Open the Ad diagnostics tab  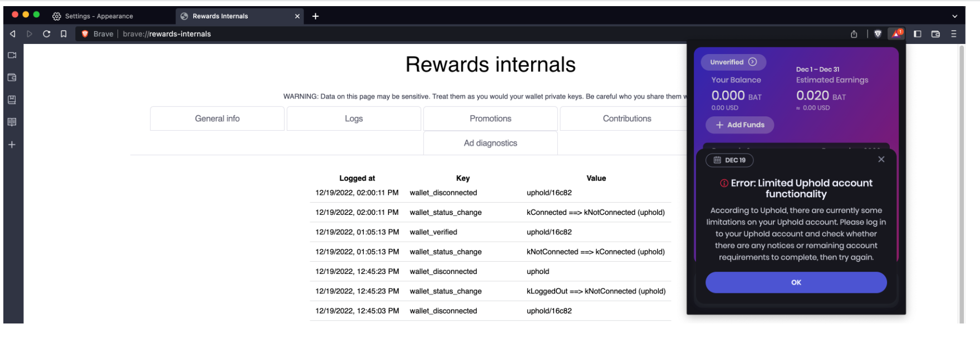coord(491,143)
